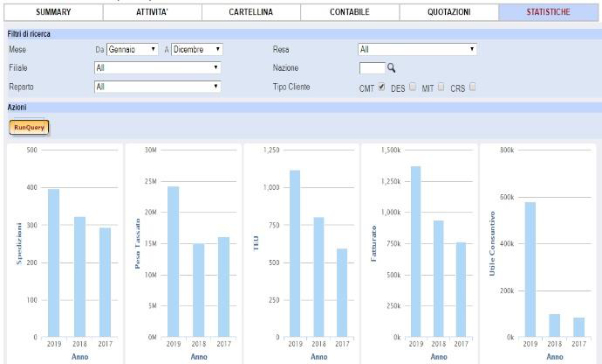602x364 pixels.
Task: Open the A month dropdown showing Dicembre
Action: coord(197,49)
